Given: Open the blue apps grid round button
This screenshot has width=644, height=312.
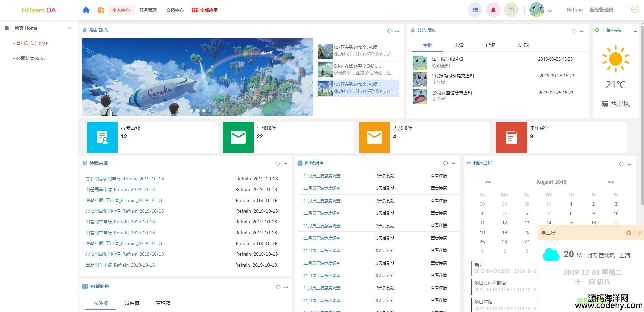Looking at the screenshot, I should click(x=475, y=10).
